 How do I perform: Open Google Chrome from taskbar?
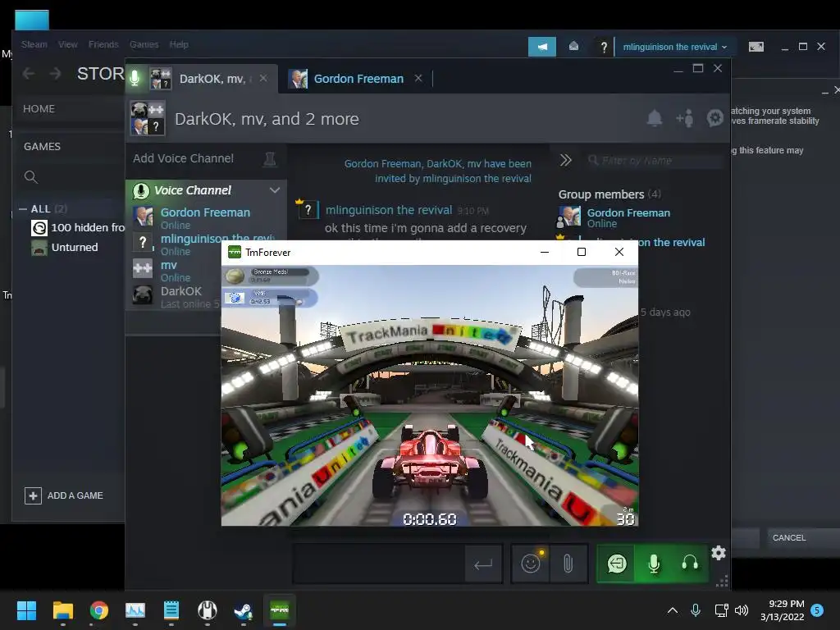click(x=99, y=610)
